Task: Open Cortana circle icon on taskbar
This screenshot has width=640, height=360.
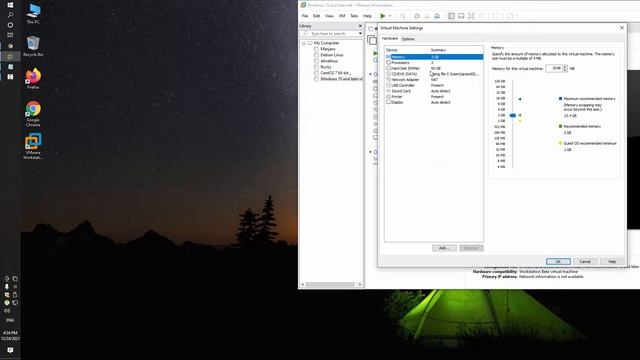Action: [10, 25]
